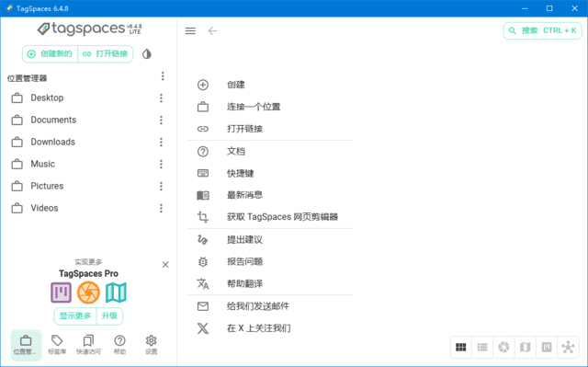Switch to Kanban perspective icon
This screenshot has height=367, width=588.
(x=547, y=347)
